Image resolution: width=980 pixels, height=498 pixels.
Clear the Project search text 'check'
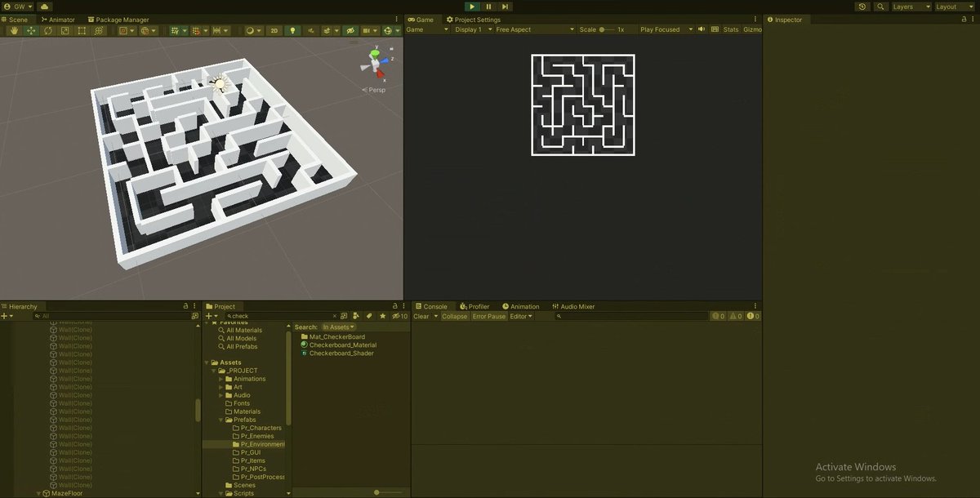click(334, 316)
